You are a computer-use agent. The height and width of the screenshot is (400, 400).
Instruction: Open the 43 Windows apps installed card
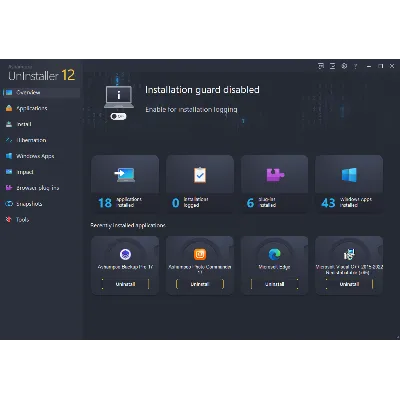349,184
